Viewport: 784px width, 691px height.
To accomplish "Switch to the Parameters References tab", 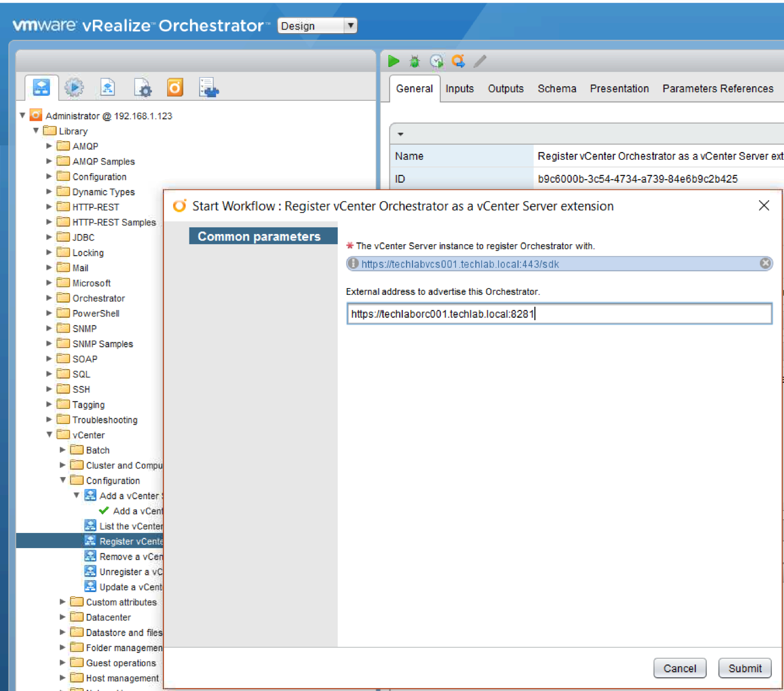I will (718, 89).
